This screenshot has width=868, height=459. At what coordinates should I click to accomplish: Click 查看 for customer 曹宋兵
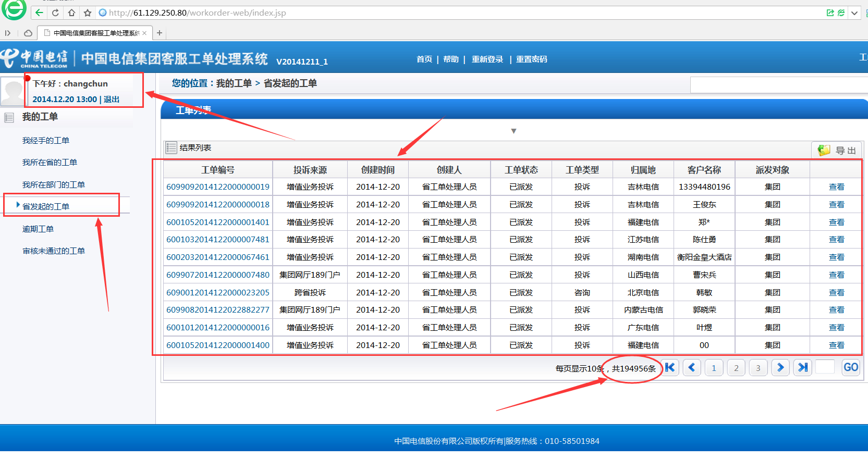pyautogui.click(x=837, y=275)
